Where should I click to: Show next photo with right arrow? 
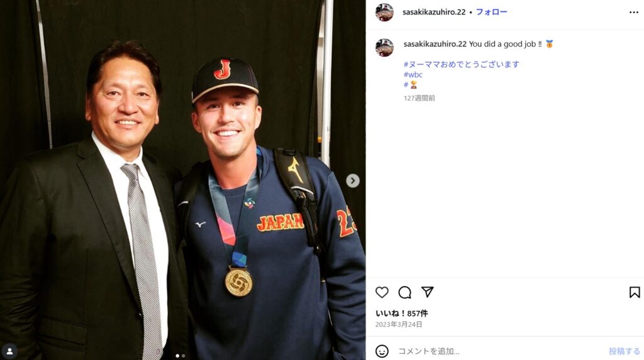[352, 180]
